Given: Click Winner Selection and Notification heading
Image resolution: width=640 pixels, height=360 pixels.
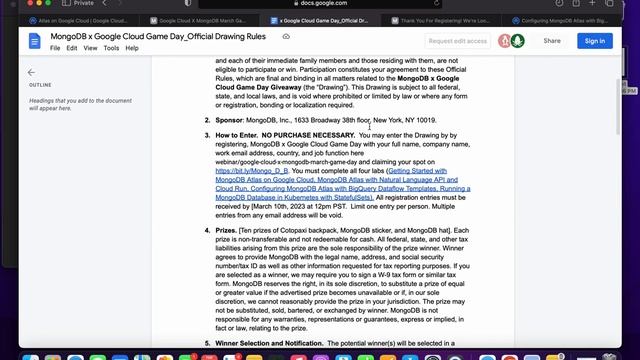Looking at the screenshot, I should point(269,343).
